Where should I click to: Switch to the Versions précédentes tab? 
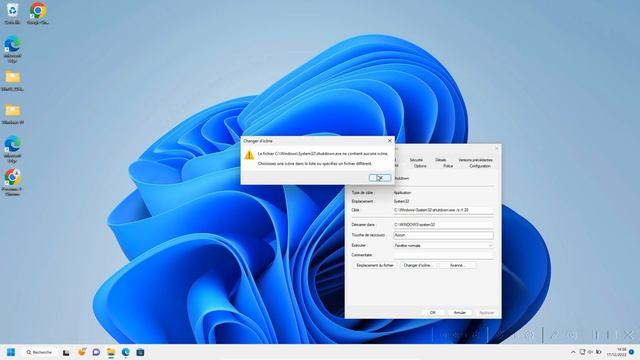click(x=475, y=160)
